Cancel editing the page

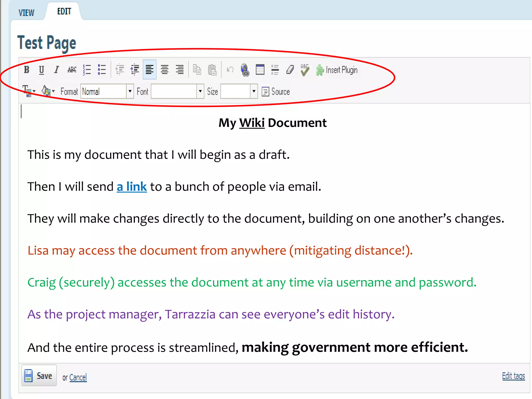pos(78,377)
